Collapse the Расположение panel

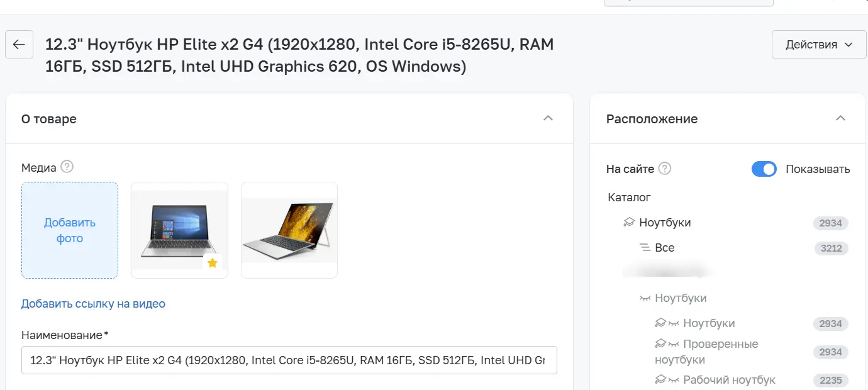pyautogui.click(x=840, y=118)
